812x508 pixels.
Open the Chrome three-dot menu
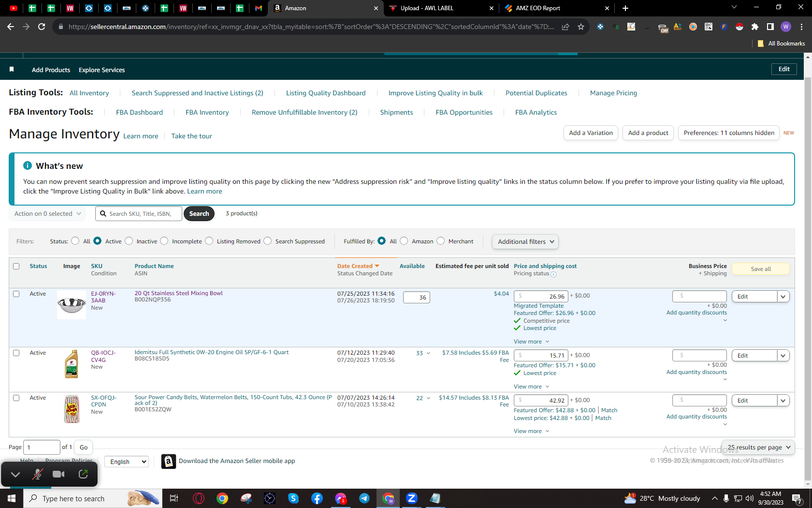801,27
